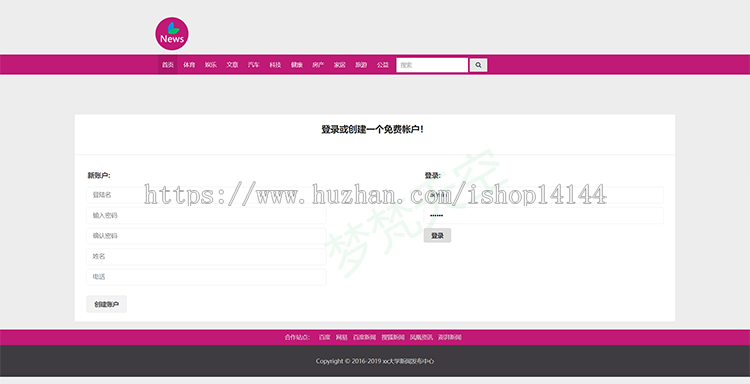Click the 新账户: label
Image resolution: width=750 pixels, height=384 pixels.
coord(99,176)
